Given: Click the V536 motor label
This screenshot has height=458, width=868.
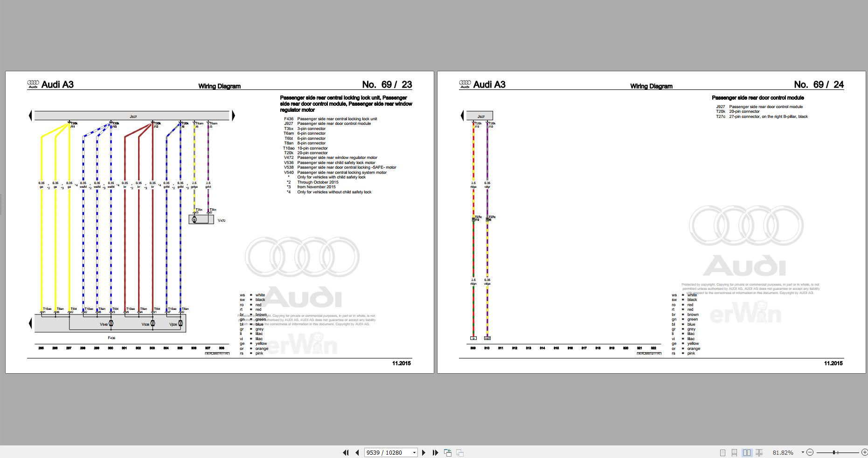Looking at the screenshot, I should pyautogui.click(x=173, y=324).
